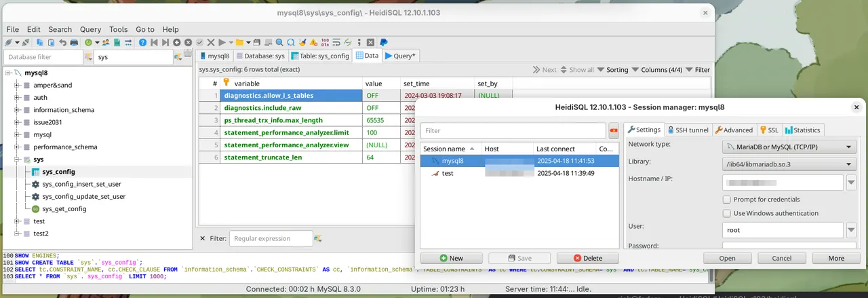The width and height of the screenshot is (868, 298).
Task: Open the Hostname / IP history arrow
Action: coord(852,183)
